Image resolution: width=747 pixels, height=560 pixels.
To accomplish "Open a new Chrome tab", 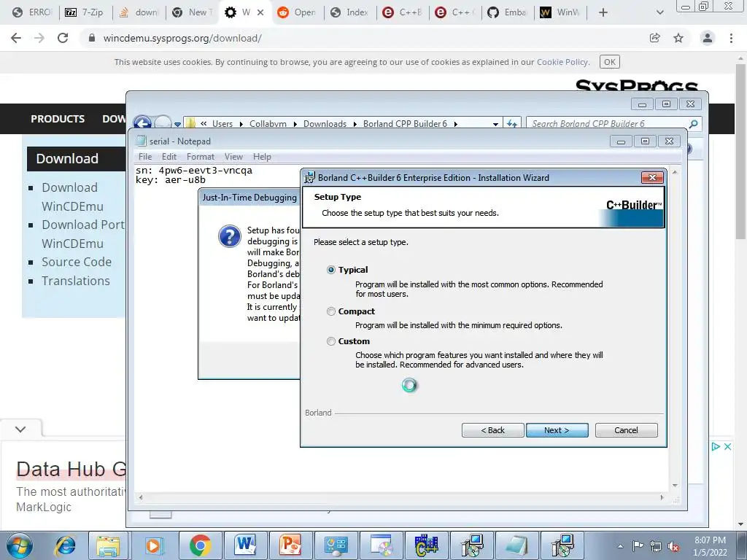I will click(603, 12).
